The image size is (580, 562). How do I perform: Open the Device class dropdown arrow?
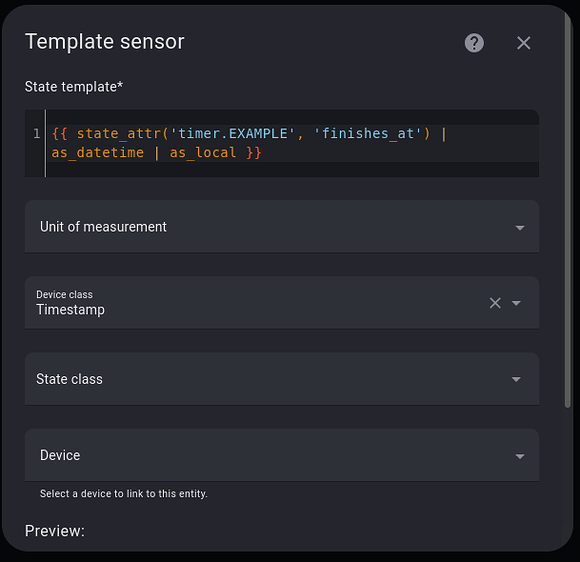pos(516,303)
